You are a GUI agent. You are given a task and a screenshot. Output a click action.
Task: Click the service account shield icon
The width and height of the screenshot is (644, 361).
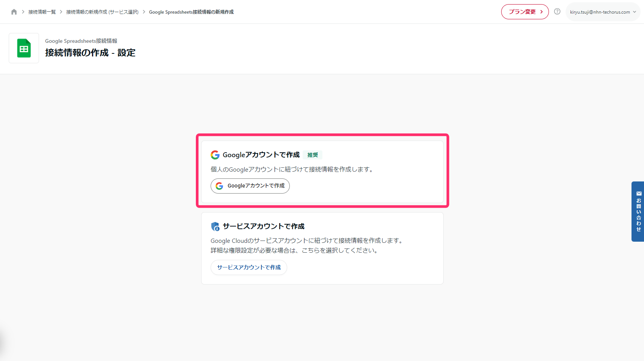click(x=215, y=227)
